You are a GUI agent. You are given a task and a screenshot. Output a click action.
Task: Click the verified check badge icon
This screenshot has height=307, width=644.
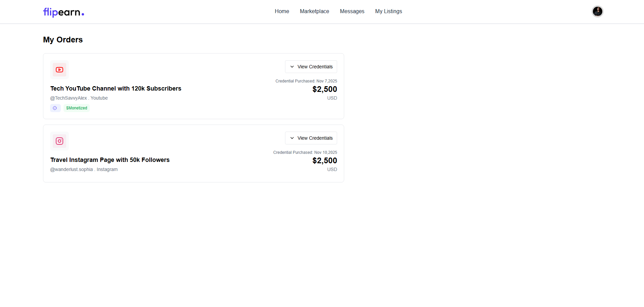pos(55,108)
